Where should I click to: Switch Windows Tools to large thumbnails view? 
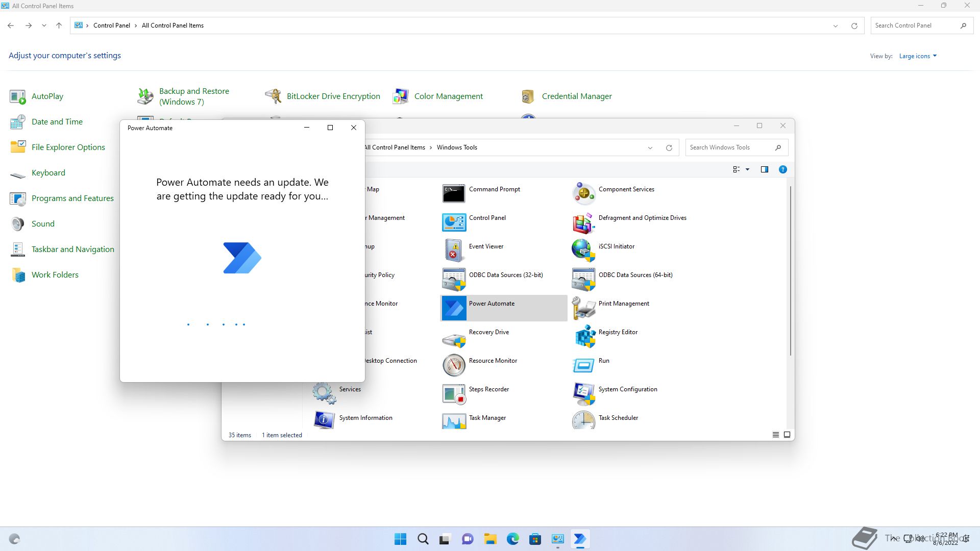[x=787, y=435]
